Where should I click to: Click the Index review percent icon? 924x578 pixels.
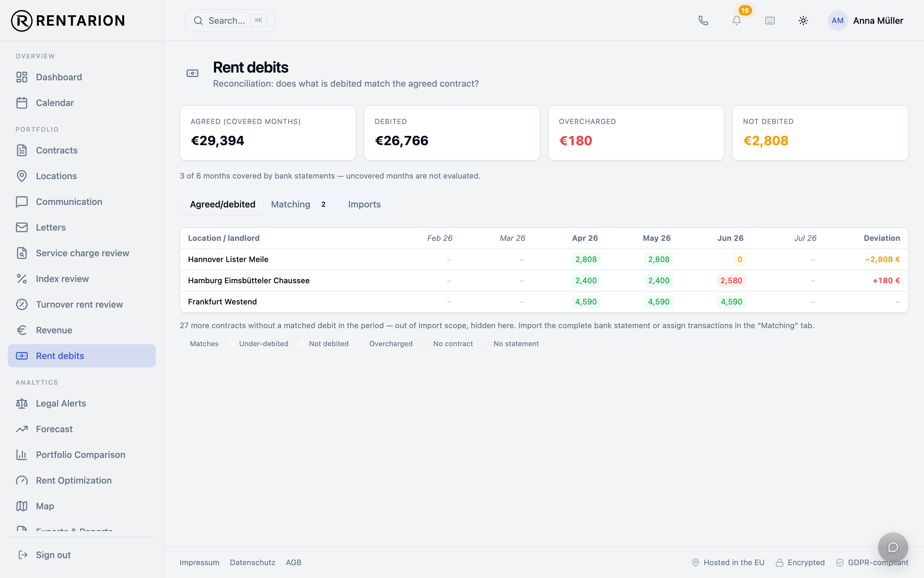[x=22, y=279]
